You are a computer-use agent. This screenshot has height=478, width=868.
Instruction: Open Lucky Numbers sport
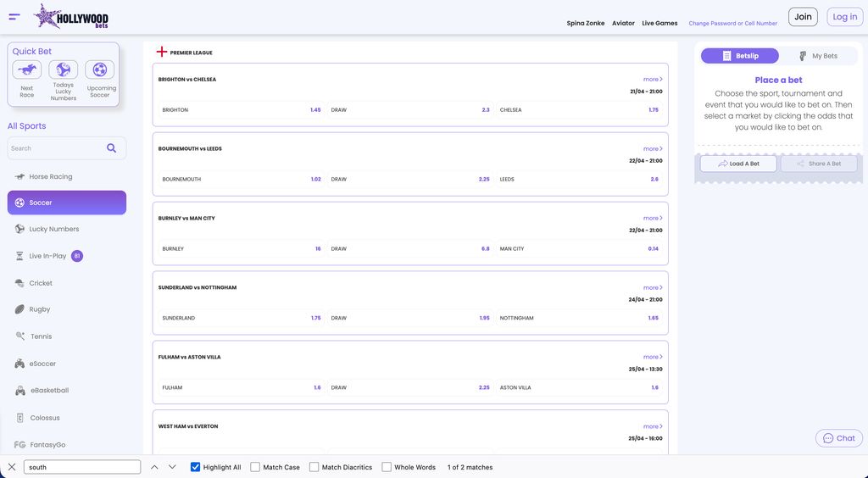pyautogui.click(x=66, y=229)
